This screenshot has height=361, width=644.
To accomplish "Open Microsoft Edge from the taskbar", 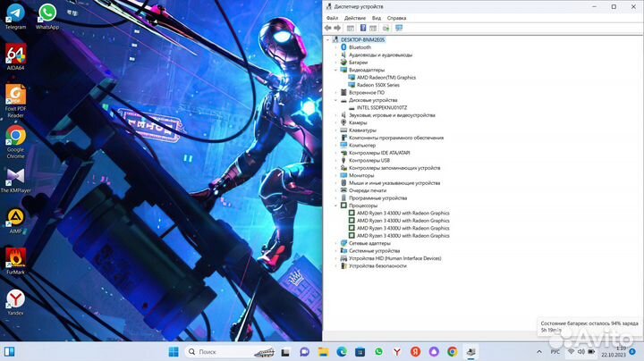I will click(342, 352).
